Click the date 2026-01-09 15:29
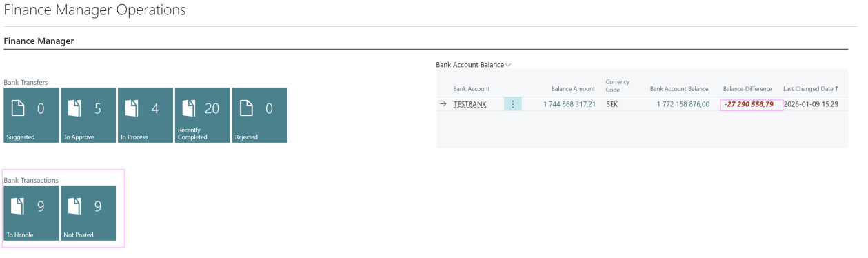 pyautogui.click(x=811, y=104)
